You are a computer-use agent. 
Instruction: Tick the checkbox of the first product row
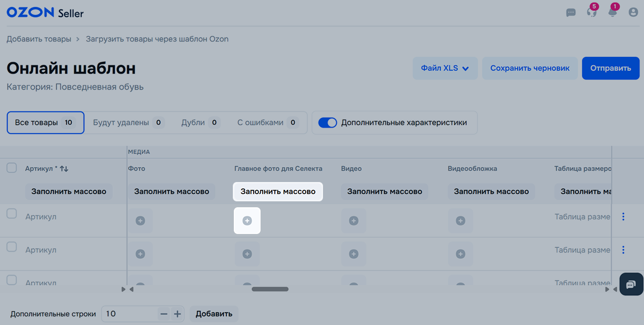[11, 214]
